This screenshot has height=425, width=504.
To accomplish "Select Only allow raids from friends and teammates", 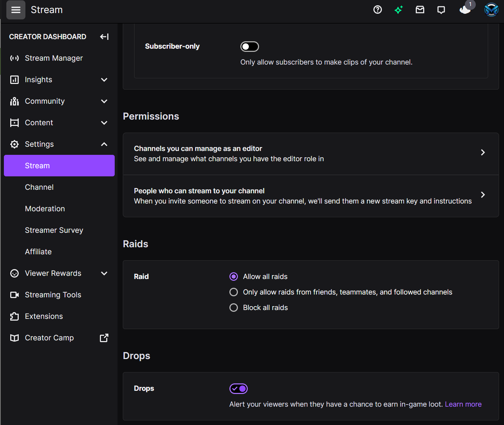I will click(x=233, y=292).
